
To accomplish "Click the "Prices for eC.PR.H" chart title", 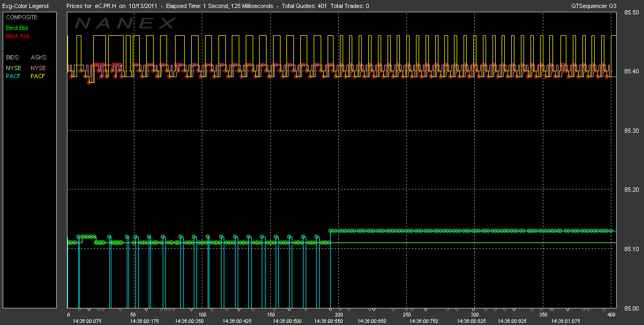I will click(x=92, y=6).
